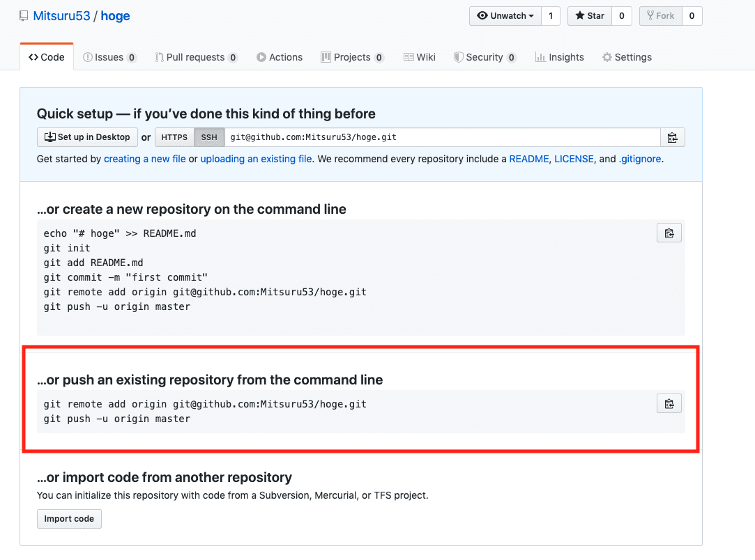
Task: Open the Issues tab
Action: tap(109, 57)
